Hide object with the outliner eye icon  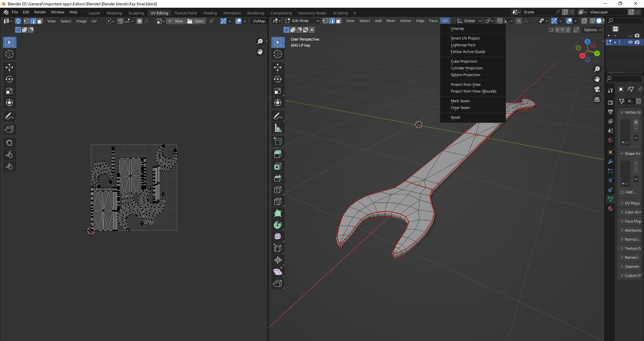(630, 42)
